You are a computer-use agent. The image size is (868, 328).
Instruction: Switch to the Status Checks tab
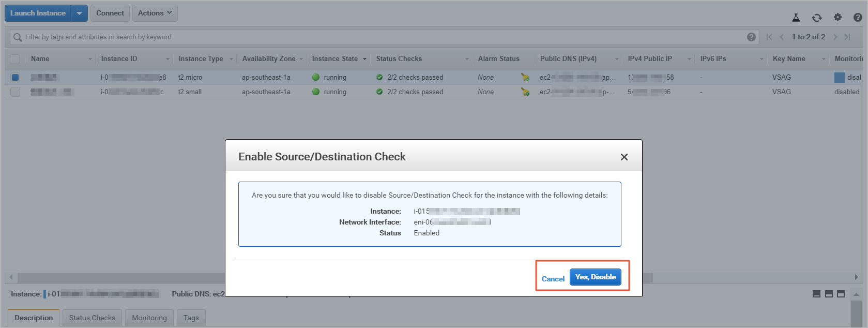click(92, 318)
